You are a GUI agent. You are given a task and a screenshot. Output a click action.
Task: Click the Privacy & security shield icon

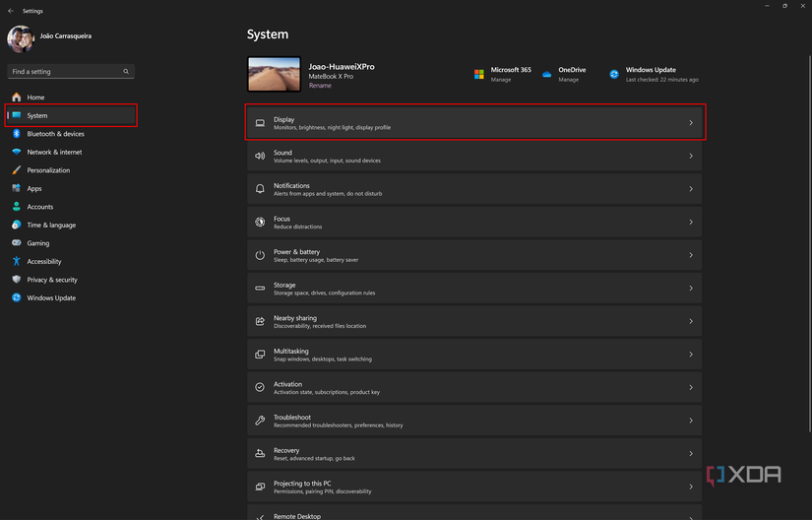coord(17,280)
